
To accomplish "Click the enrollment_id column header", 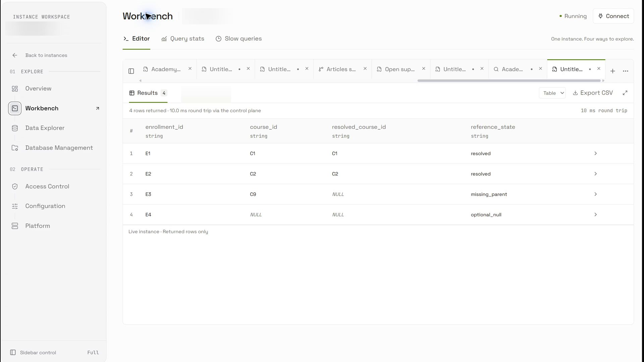I will pos(164,127).
